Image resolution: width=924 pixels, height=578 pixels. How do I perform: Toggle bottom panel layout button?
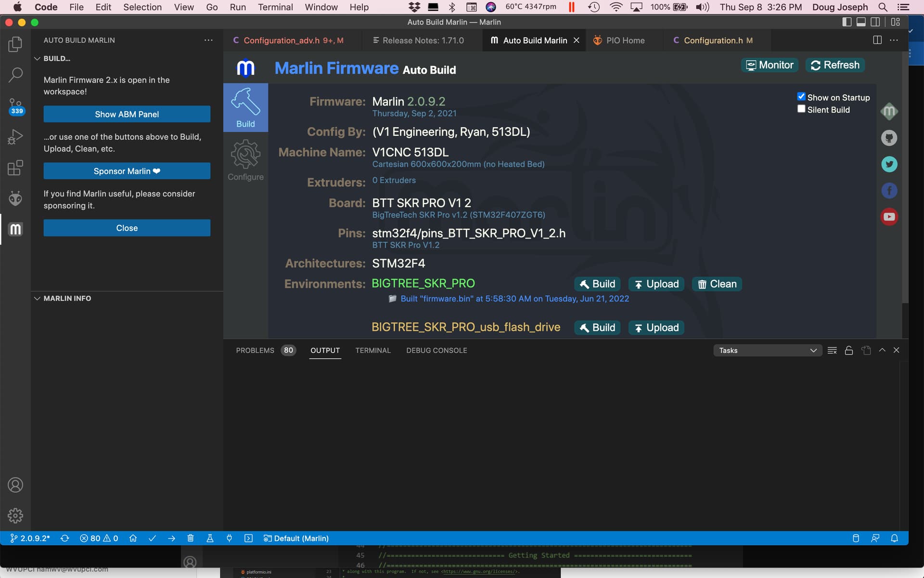[x=861, y=22]
